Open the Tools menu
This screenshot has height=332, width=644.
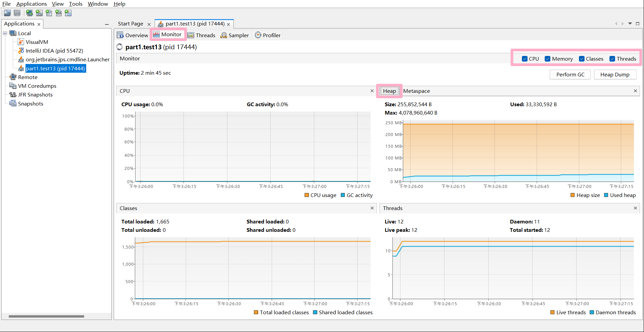click(75, 4)
